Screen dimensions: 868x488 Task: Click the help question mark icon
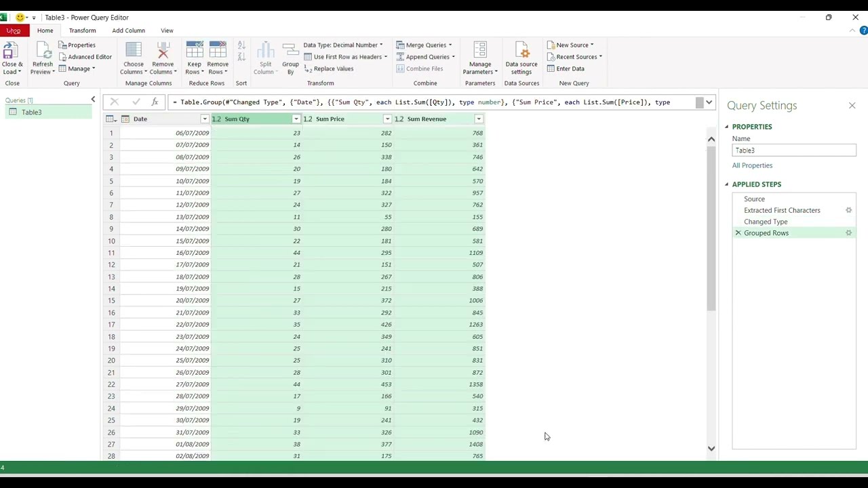click(x=863, y=30)
